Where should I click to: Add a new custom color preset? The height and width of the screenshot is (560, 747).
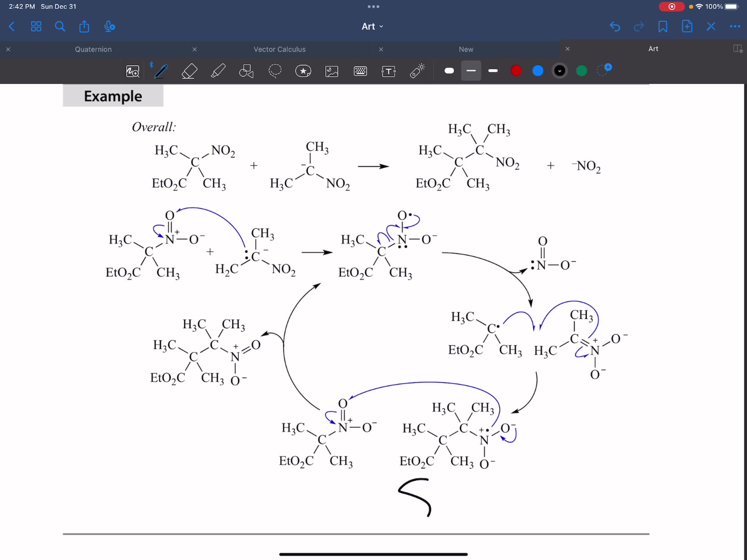coord(604,69)
